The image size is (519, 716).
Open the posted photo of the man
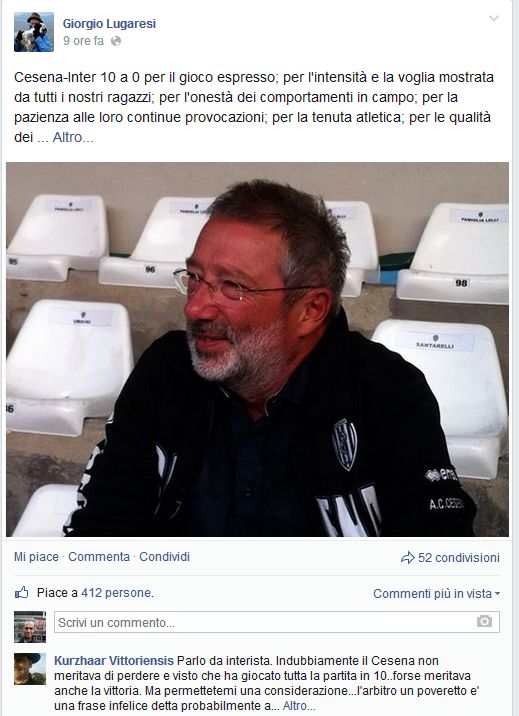pos(257,349)
